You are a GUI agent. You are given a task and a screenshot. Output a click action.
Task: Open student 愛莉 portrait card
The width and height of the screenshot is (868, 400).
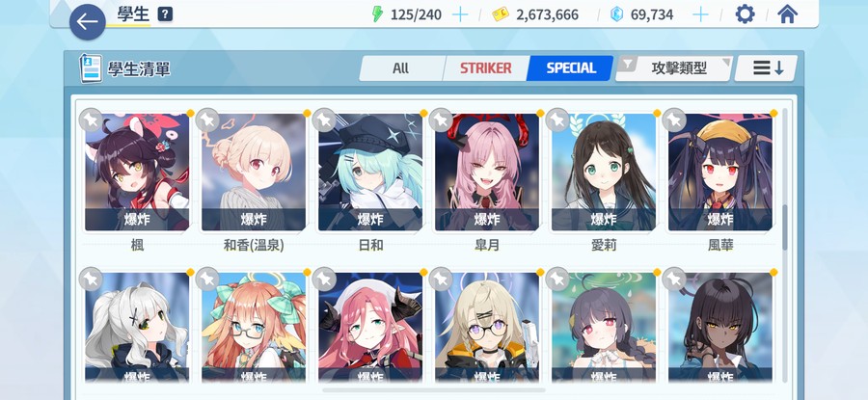tap(604, 173)
